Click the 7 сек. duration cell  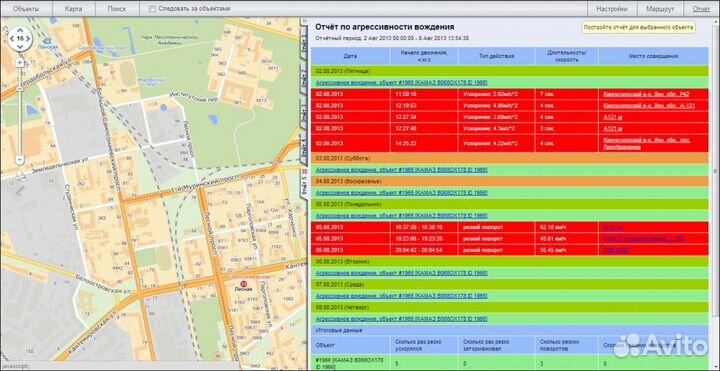click(x=567, y=94)
